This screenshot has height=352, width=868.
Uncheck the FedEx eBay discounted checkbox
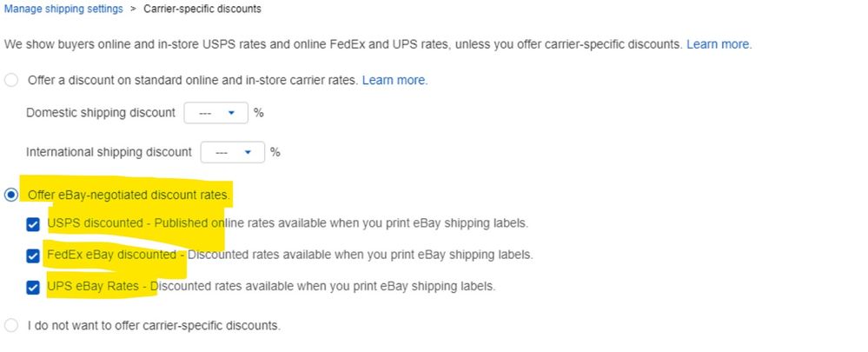[33, 256]
